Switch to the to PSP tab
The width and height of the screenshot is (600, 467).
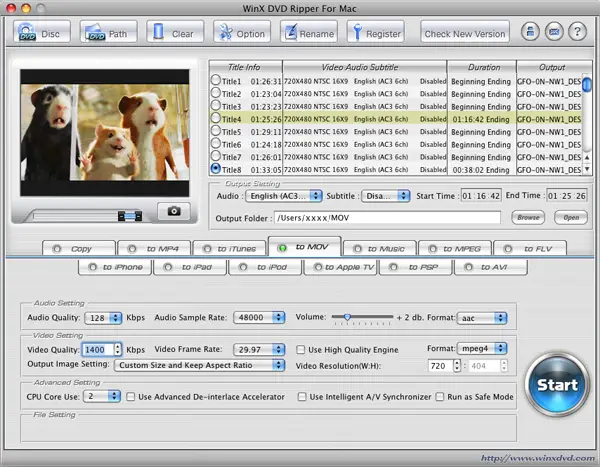[415, 267]
